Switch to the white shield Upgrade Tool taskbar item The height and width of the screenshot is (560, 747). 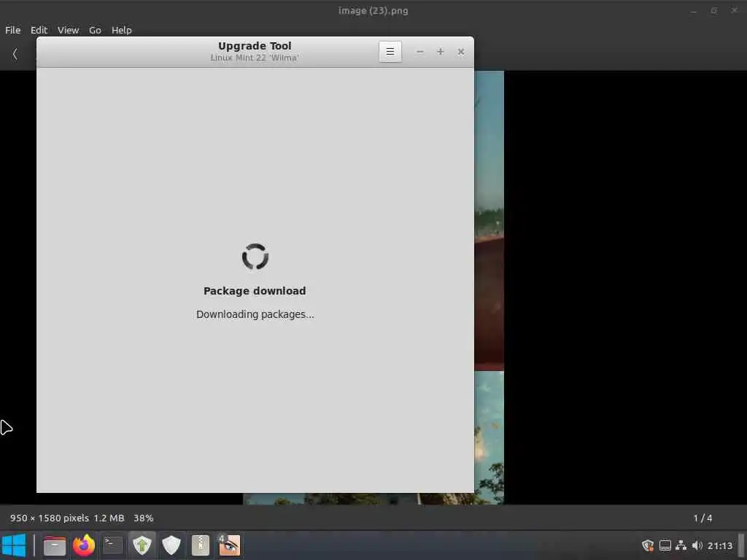coord(171,545)
